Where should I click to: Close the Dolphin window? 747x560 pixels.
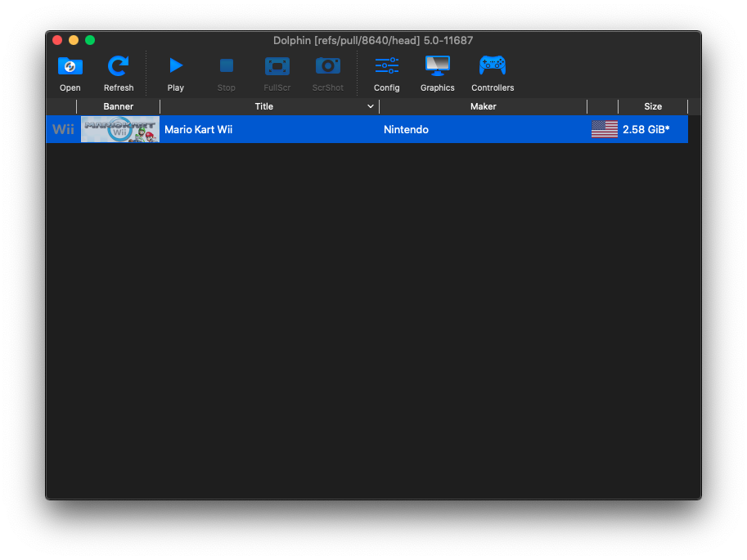tap(57, 41)
